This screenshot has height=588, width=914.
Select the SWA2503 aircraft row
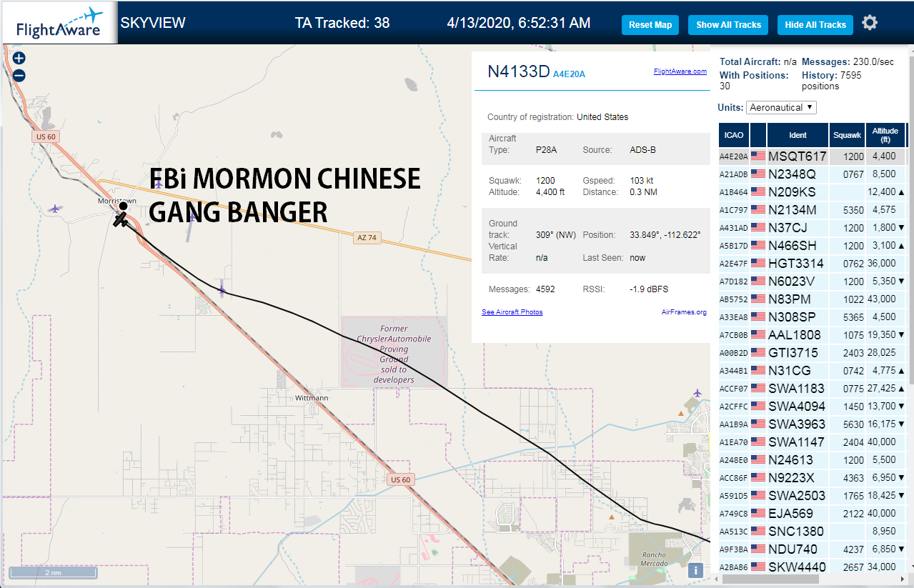[813, 495]
